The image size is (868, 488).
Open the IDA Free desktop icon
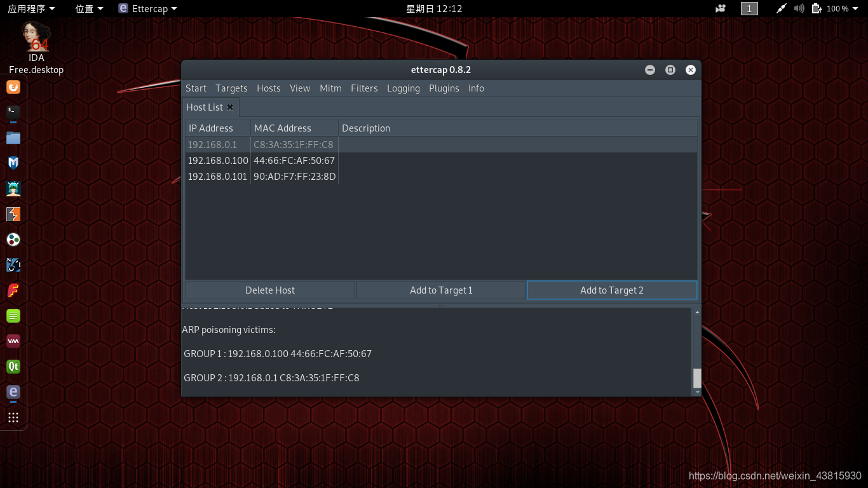(36, 48)
